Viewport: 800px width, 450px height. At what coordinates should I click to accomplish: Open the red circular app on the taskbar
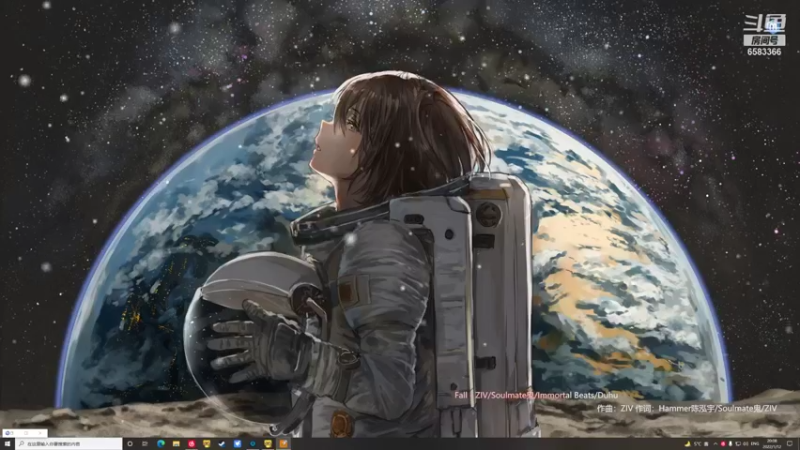click(192, 444)
